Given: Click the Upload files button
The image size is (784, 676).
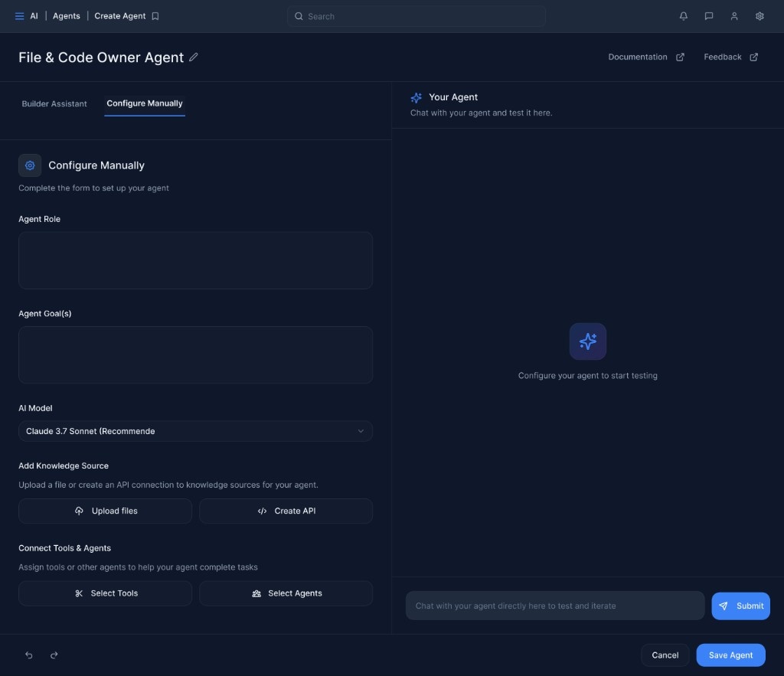Looking at the screenshot, I should point(105,511).
